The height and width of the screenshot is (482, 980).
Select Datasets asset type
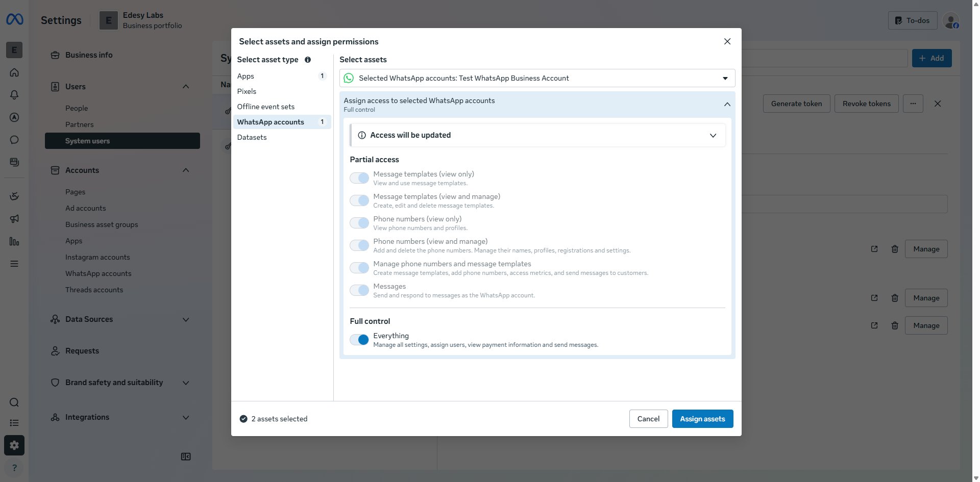(281, 137)
